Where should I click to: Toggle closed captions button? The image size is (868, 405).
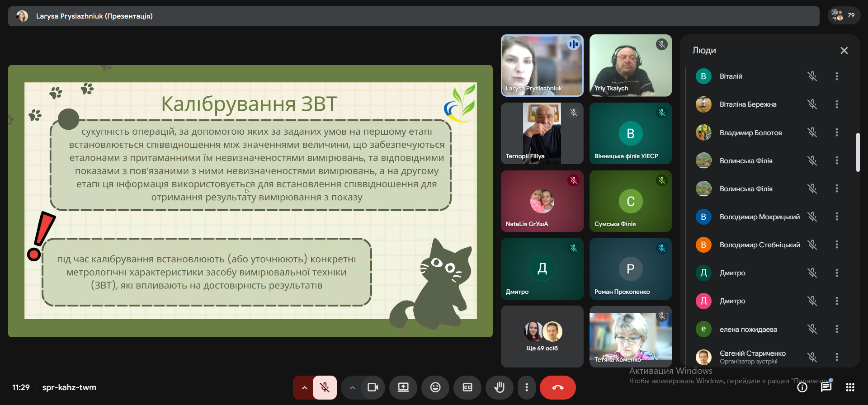click(467, 387)
